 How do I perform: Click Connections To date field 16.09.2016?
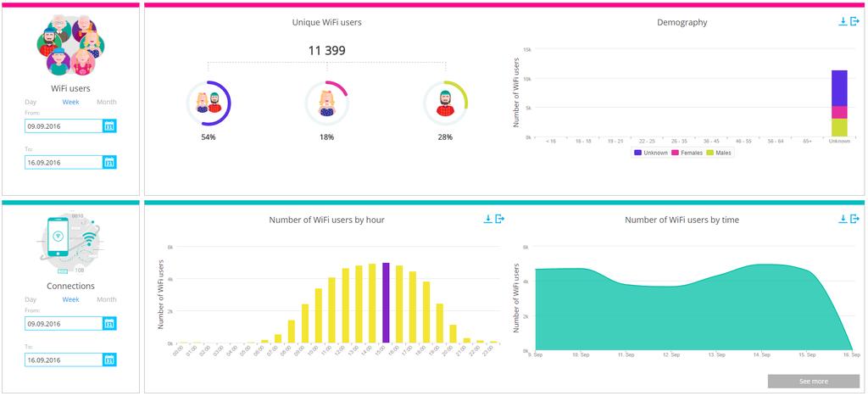64,360
